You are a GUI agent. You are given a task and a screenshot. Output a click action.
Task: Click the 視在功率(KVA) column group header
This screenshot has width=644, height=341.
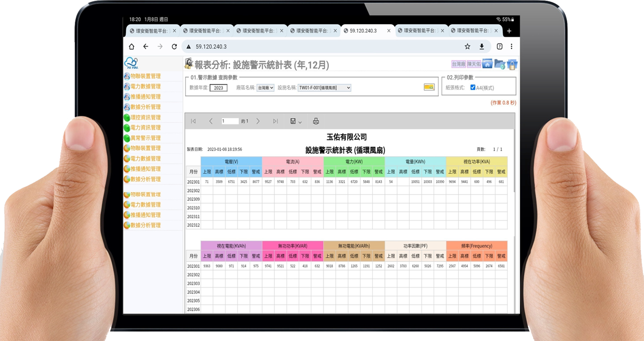coord(477,161)
